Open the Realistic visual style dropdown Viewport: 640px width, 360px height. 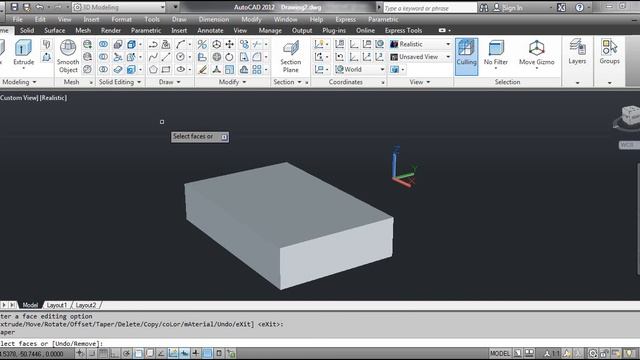click(420, 44)
